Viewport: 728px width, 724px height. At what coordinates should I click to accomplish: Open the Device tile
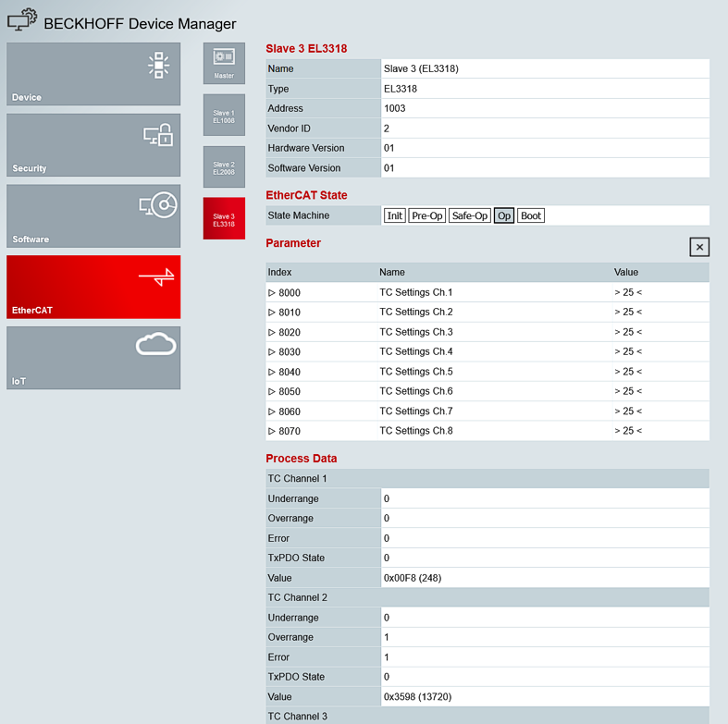pos(93,74)
